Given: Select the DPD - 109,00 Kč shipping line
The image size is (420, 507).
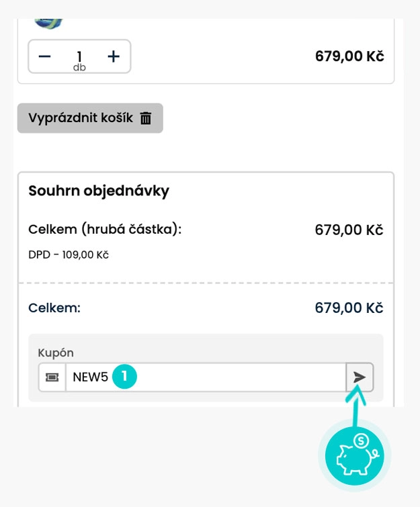Looking at the screenshot, I should pyautogui.click(x=69, y=255).
